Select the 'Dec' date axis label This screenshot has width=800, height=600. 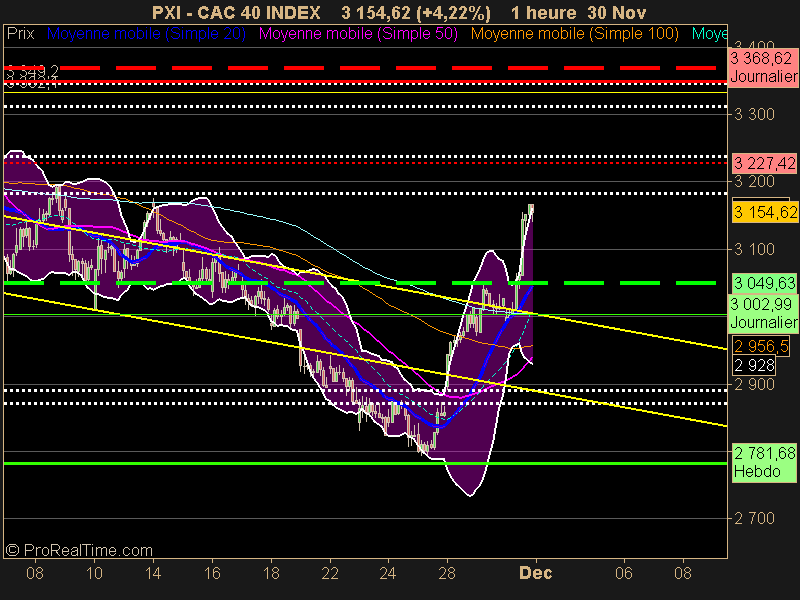[536, 573]
